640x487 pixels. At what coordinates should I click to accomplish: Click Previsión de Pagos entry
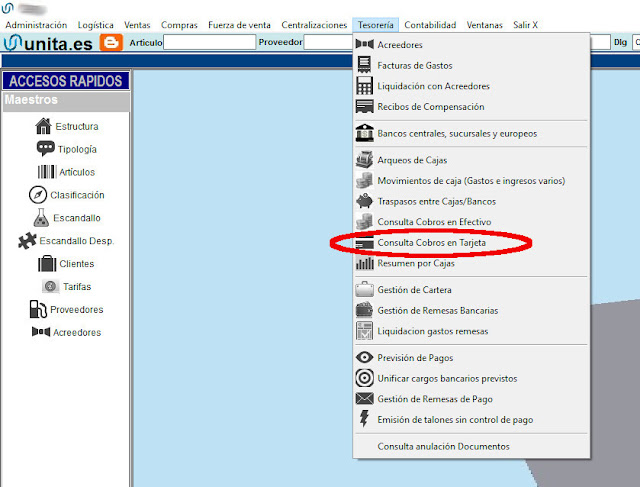[415, 357]
